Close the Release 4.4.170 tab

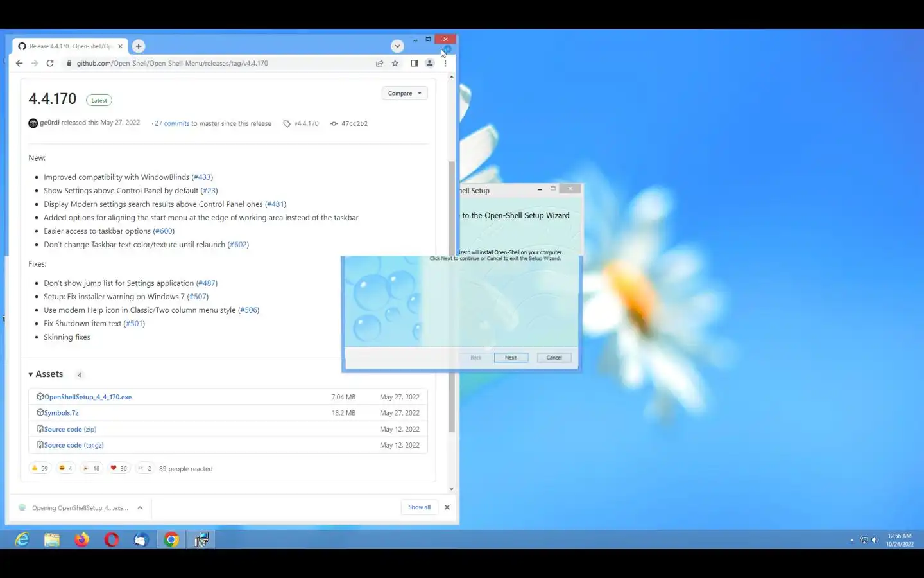[120, 46]
